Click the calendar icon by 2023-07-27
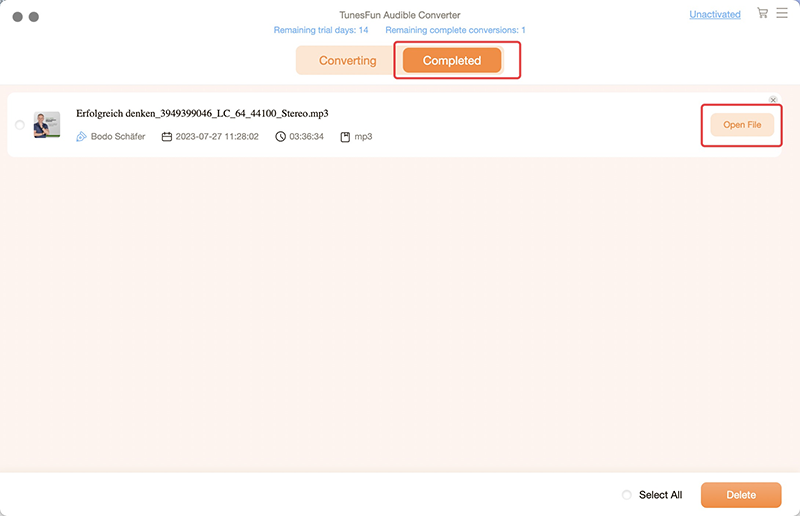 (x=166, y=137)
